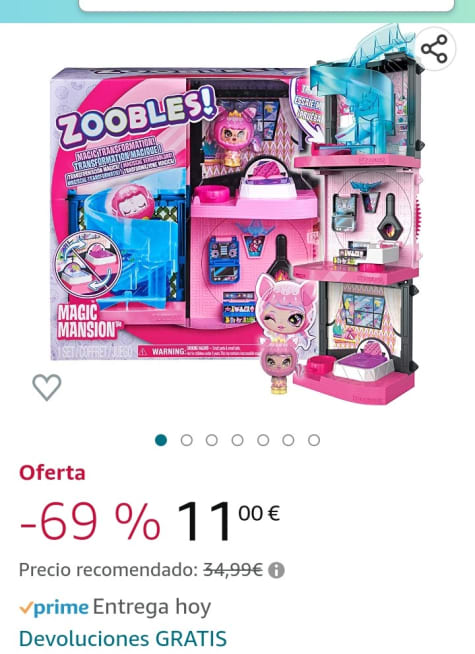
Task: Select fourth image carousel dot
Action: click(x=237, y=440)
